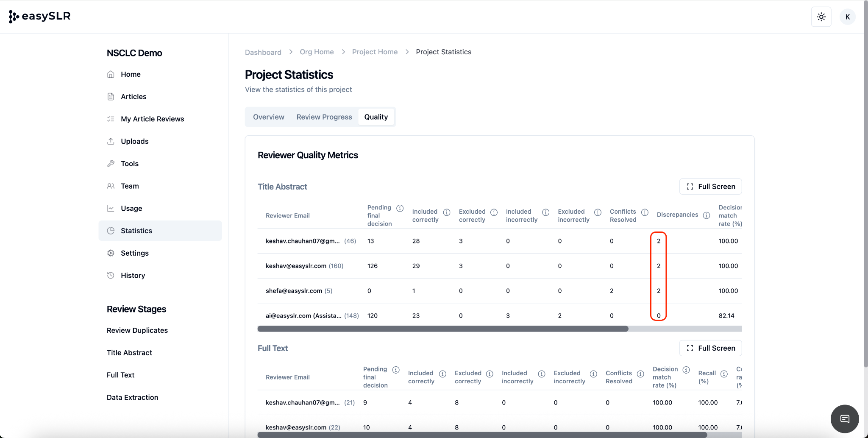Open the Data Extraction review stage
868x438 pixels.
[x=132, y=397]
